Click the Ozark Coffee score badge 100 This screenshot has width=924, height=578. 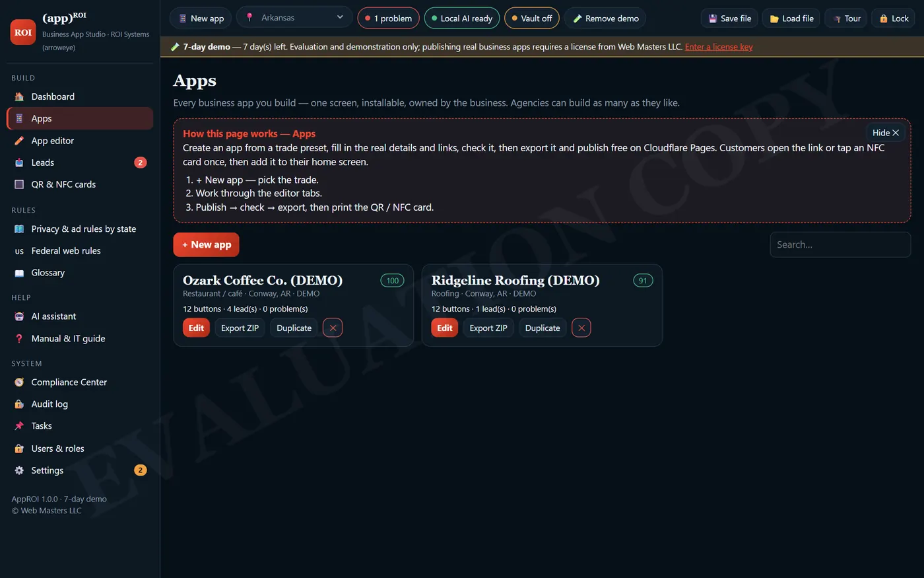coord(393,281)
